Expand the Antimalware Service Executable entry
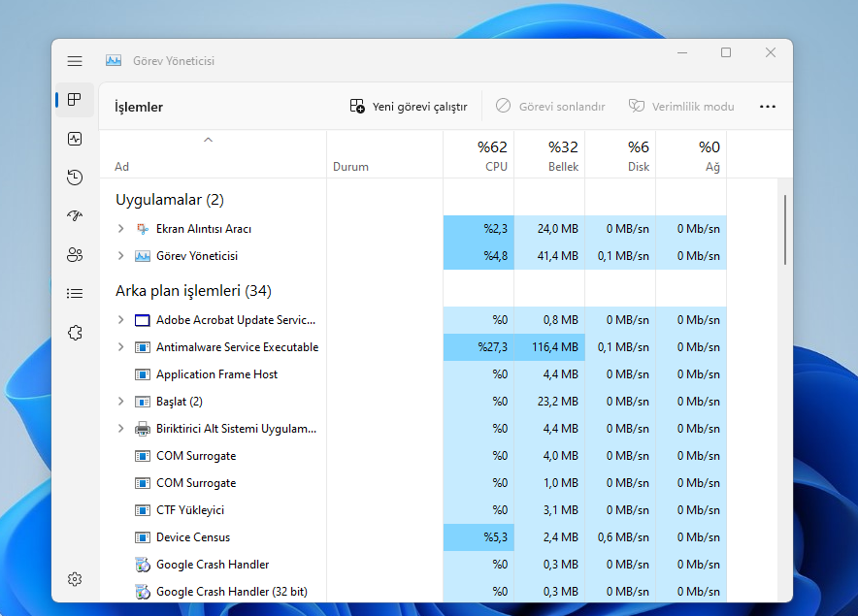 pyautogui.click(x=120, y=347)
